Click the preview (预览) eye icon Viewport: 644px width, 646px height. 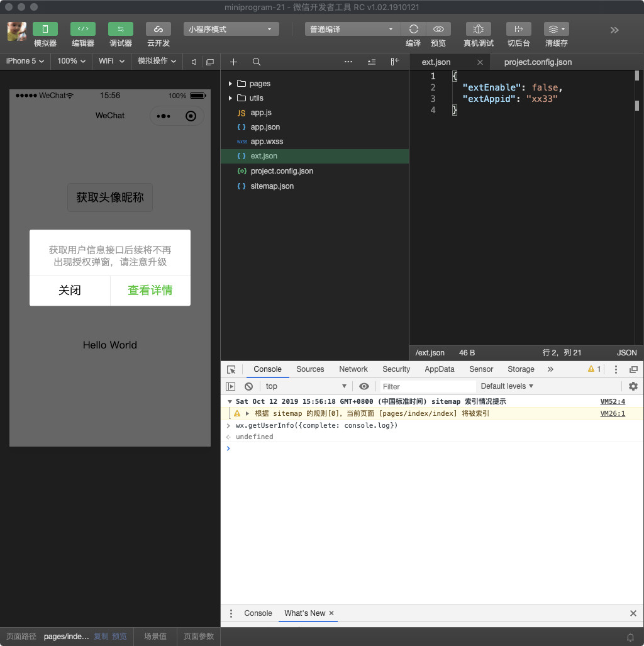[x=438, y=30]
